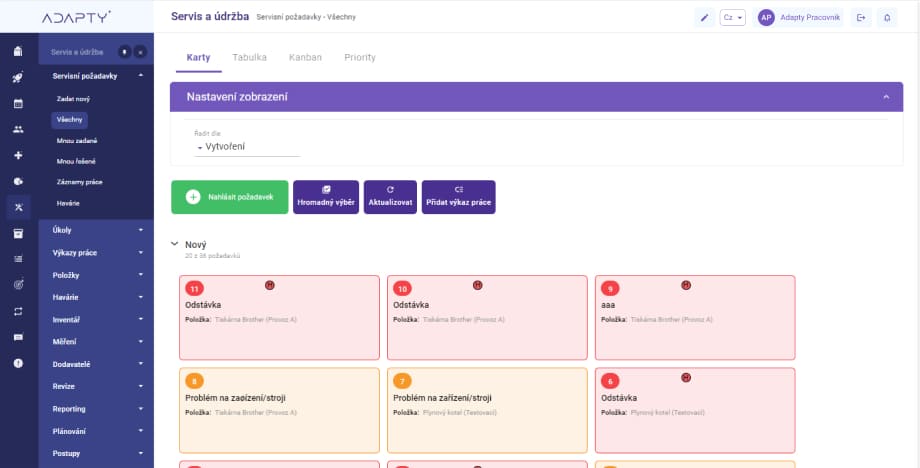Open Zadat nový in the side menu
The width and height of the screenshot is (920, 468).
[73, 99]
